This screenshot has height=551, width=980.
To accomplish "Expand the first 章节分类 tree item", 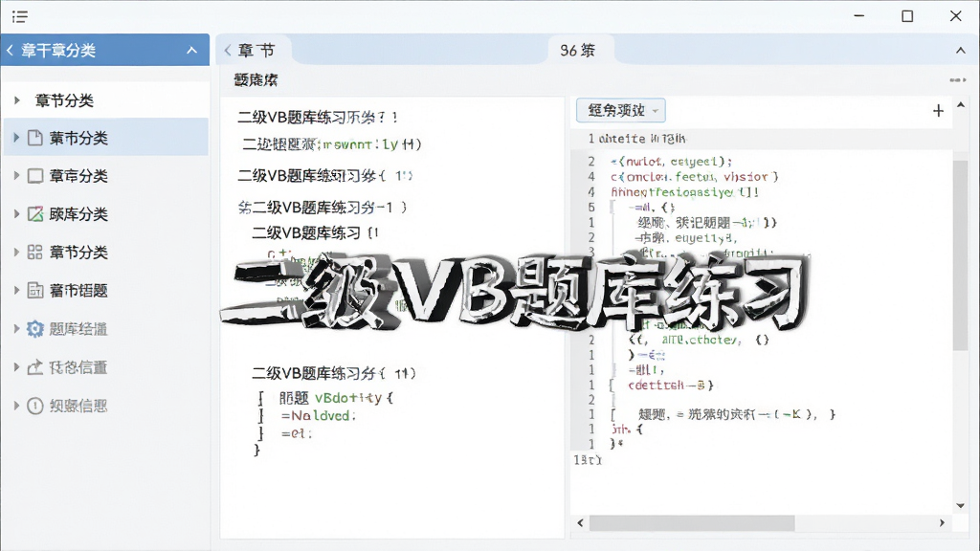I will coord(17,99).
